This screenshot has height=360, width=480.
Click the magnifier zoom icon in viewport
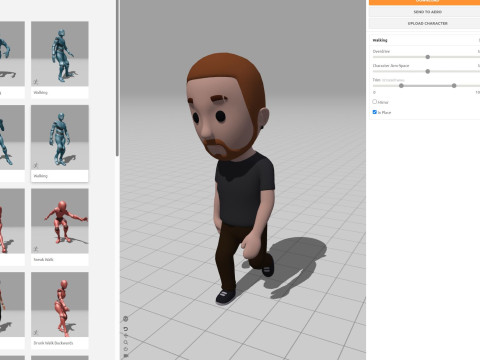coord(126,342)
